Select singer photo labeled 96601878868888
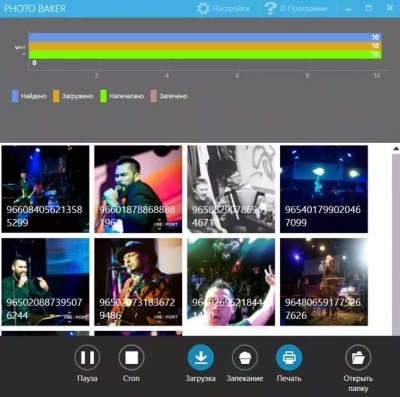Viewport: 400px width, 397px height. click(138, 189)
